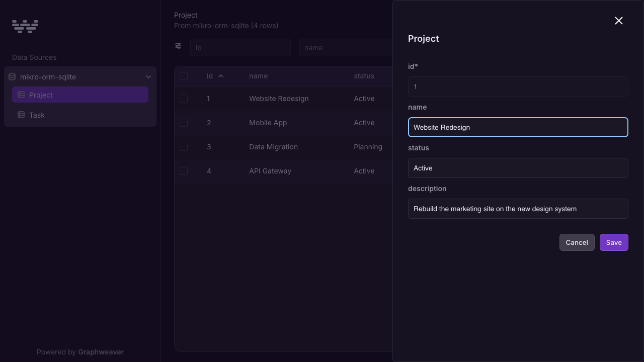Edit the description field
The width and height of the screenshot is (644, 362).
click(x=518, y=209)
